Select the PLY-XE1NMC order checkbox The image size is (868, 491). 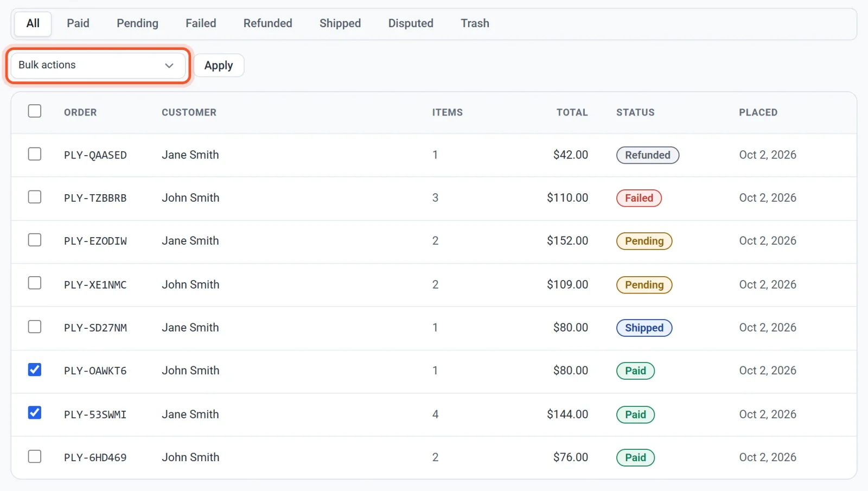tap(35, 283)
